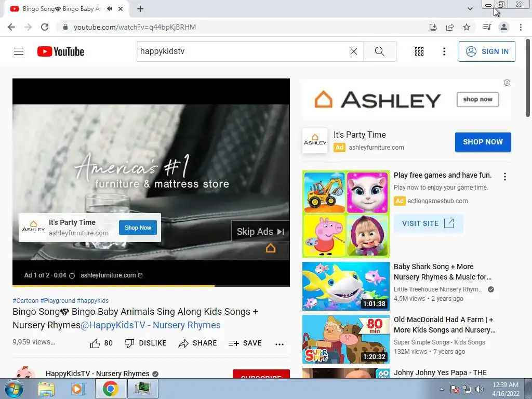Skip the Ashley video ad
The height and width of the screenshot is (399, 532).
260,231
